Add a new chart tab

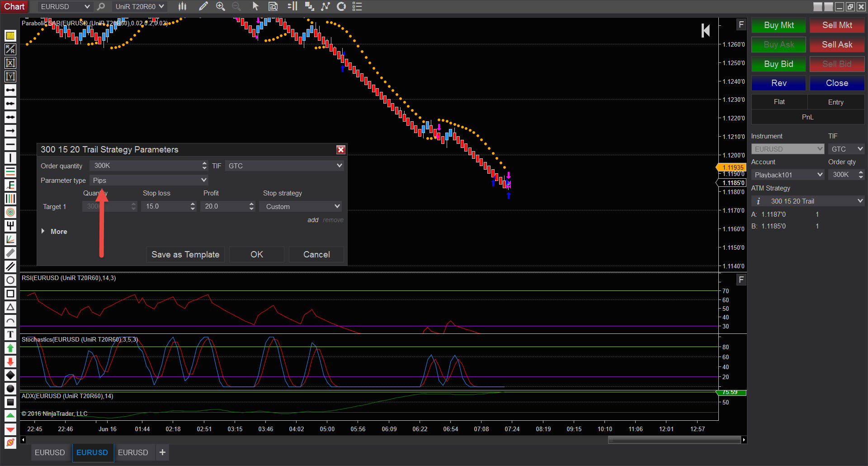click(162, 452)
